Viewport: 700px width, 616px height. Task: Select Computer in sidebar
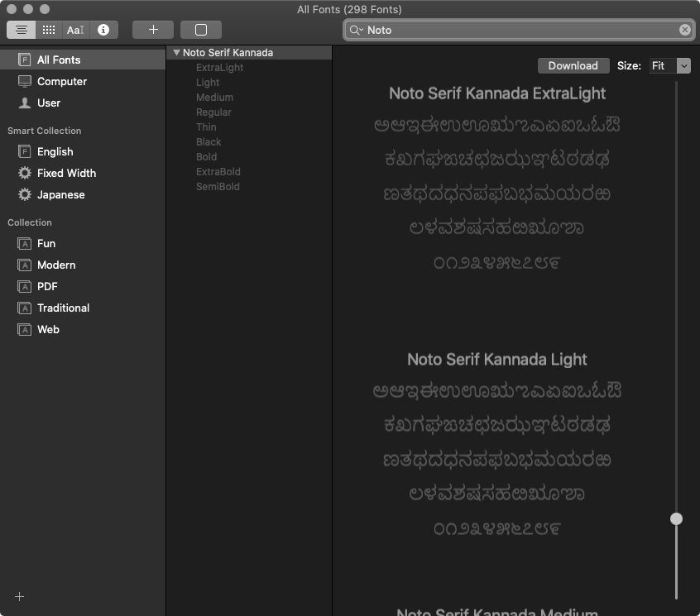[x=83, y=81]
